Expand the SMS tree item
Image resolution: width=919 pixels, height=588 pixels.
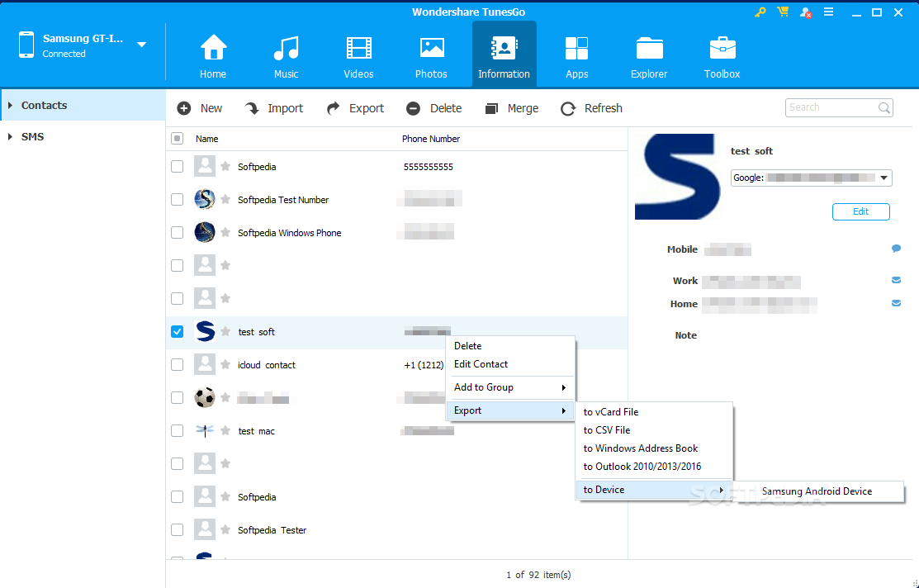click(10, 136)
